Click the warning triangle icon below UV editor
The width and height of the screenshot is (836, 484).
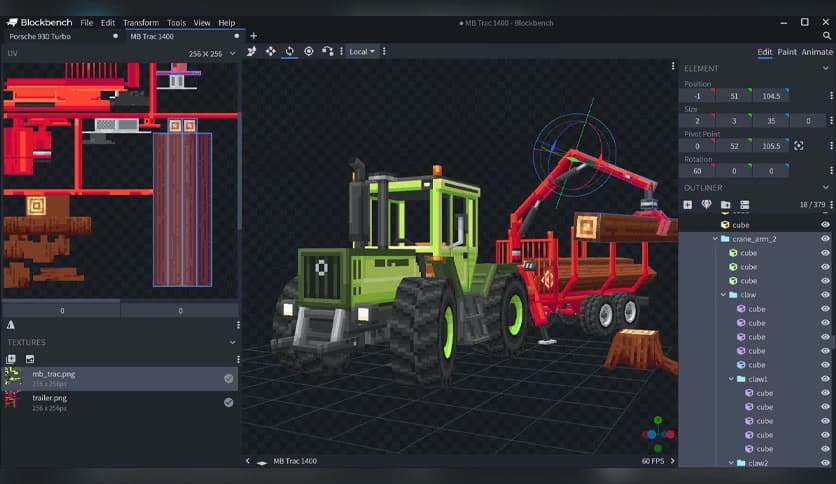pos(11,325)
